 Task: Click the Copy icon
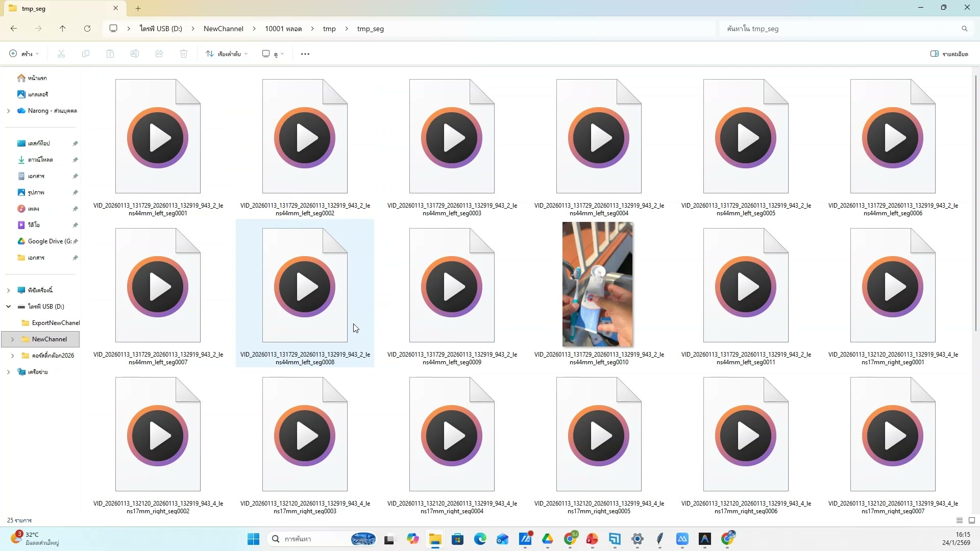[x=85, y=54]
